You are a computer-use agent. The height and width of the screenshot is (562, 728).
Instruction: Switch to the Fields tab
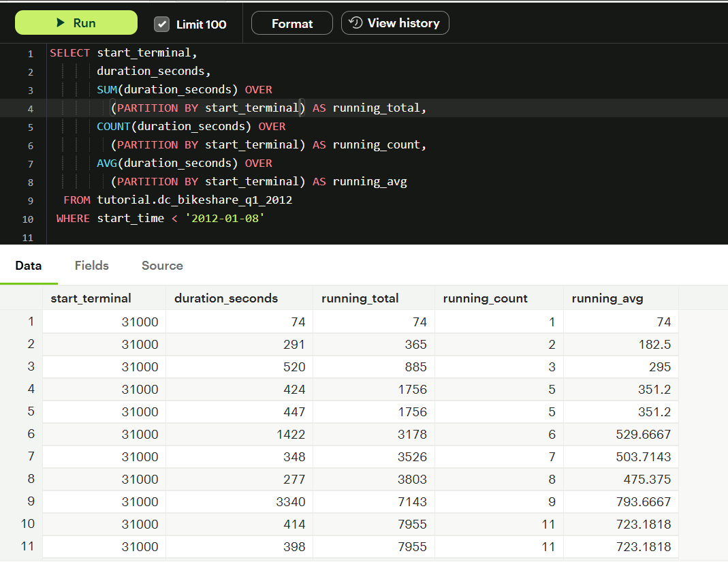(x=91, y=265)
